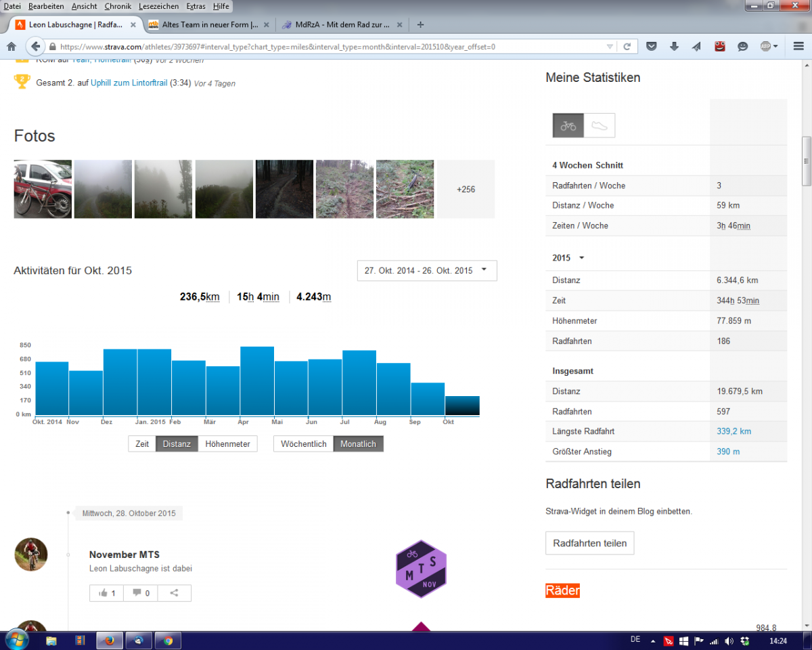Toggle chart to Zeit
The image size is (812, 650).
click(142, 444)
